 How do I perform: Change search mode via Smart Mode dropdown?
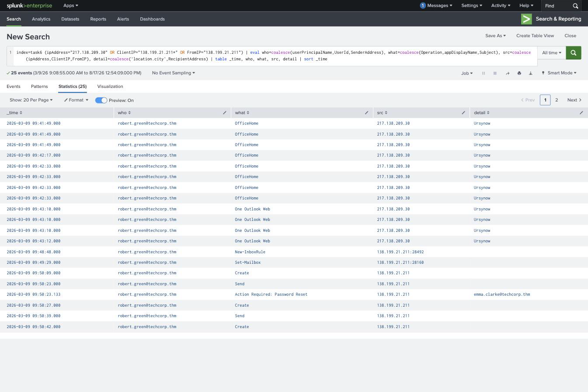pos(559,73)
